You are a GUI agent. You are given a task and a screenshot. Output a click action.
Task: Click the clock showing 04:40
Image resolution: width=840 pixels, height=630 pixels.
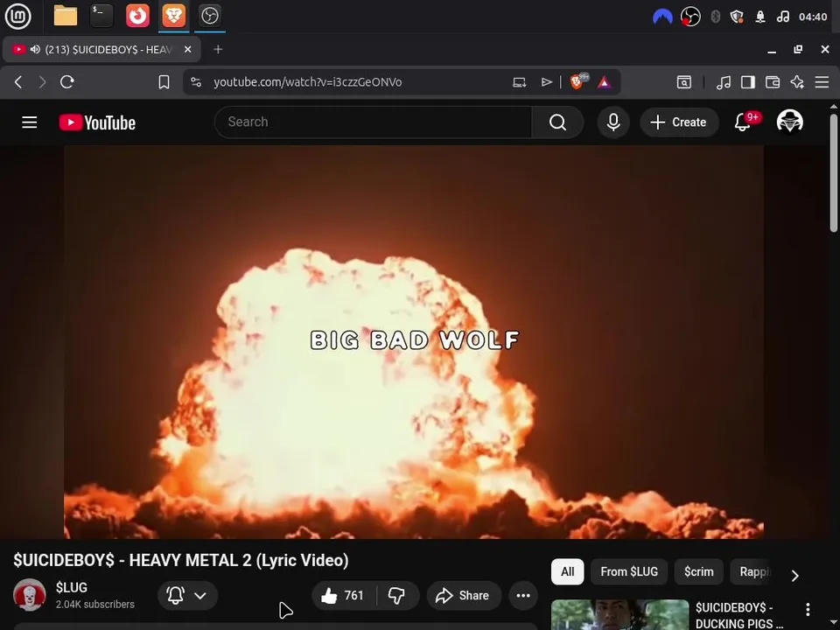pos(813,17)
